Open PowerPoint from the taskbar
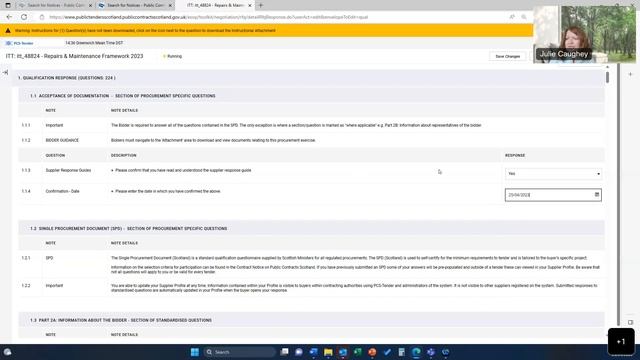The image size is (640, 360). (372, 352)
